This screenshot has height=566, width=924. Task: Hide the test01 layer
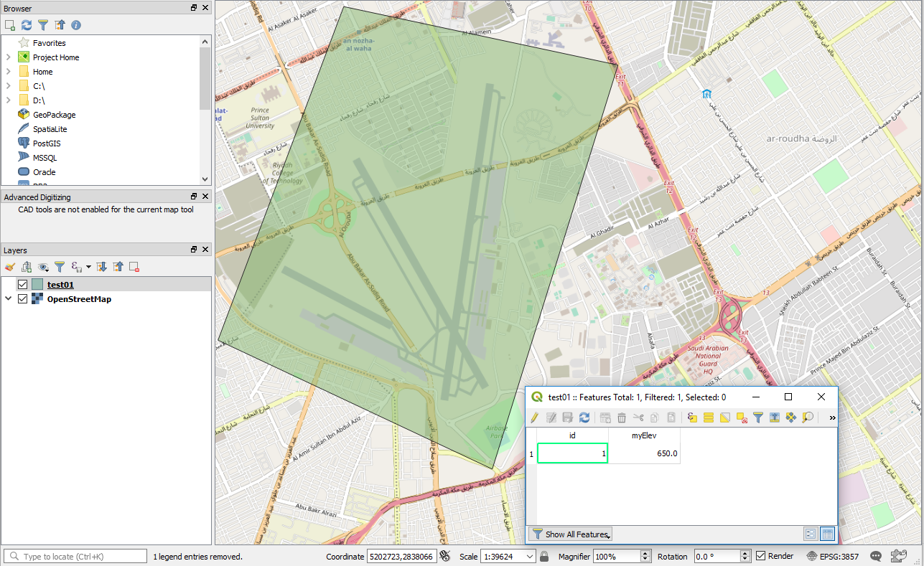pyautogui.click(x=23, y=283)
